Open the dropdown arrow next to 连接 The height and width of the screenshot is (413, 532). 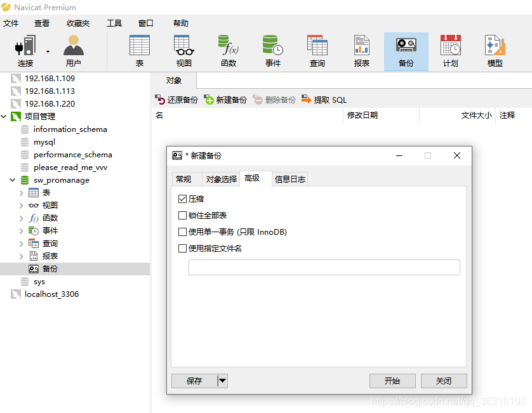click(48, 51)
